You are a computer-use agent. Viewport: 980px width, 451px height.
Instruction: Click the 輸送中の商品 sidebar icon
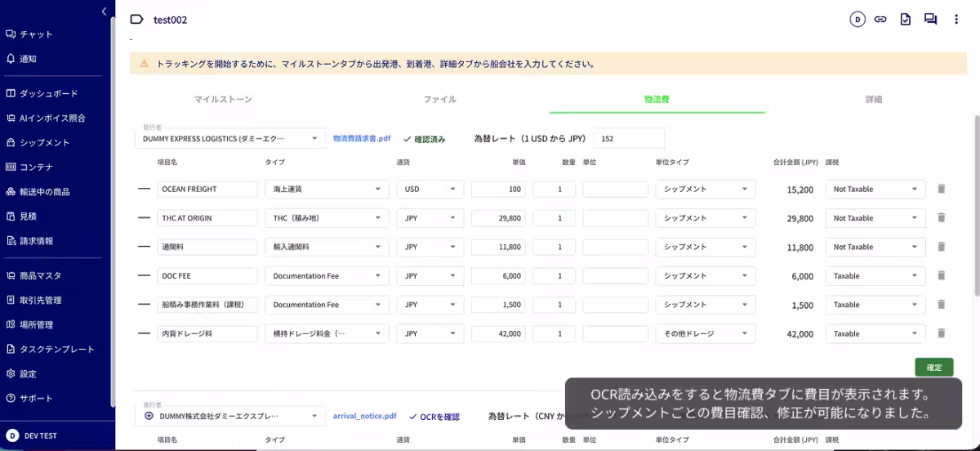coord(11,192)
